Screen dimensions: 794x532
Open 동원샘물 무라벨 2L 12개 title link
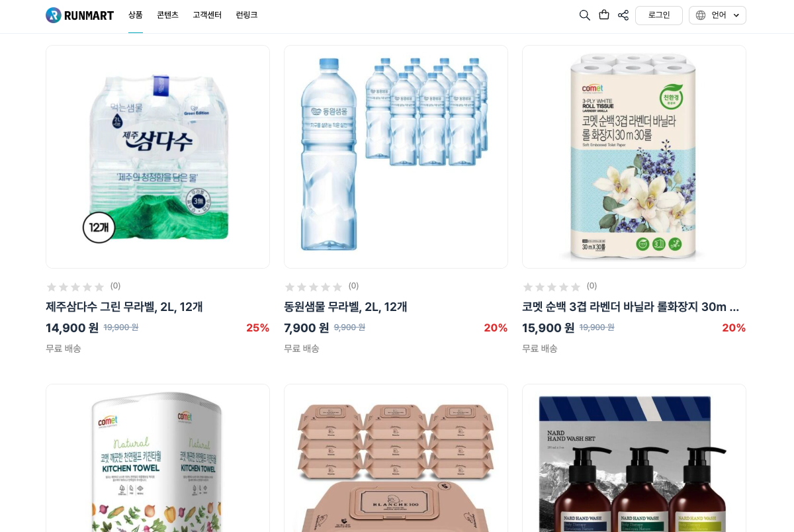345,306
